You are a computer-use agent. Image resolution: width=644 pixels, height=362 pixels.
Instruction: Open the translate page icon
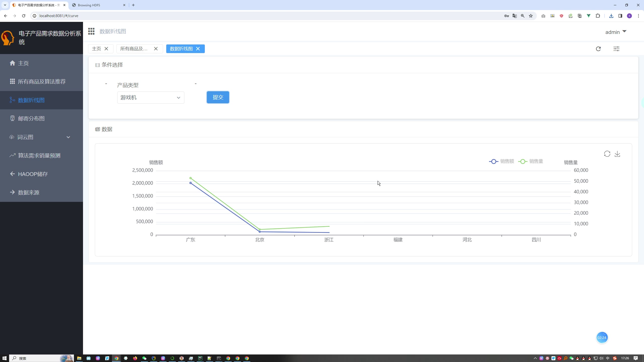[515, 16]
